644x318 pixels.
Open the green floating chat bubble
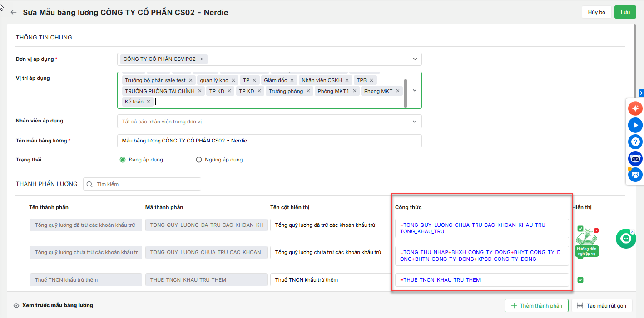pyautogui.click(x=626, y=239)
